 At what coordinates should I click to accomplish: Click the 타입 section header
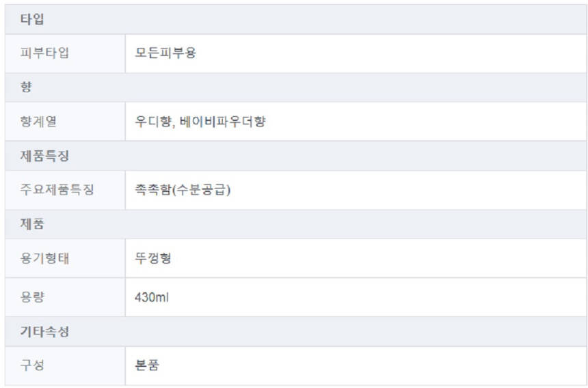pos(32,19)
